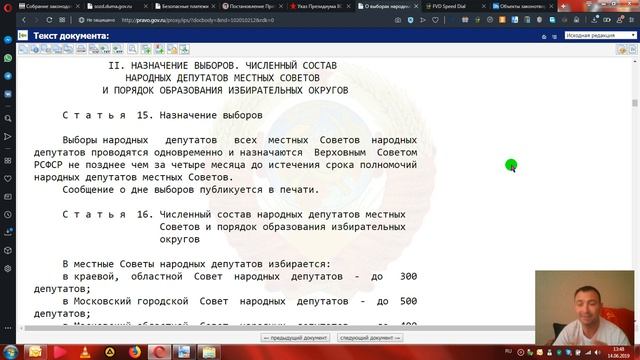Open Messenger in the Opera sidebar
The height and width of the screenshot is (360, 640).
[x=8, y=40]
